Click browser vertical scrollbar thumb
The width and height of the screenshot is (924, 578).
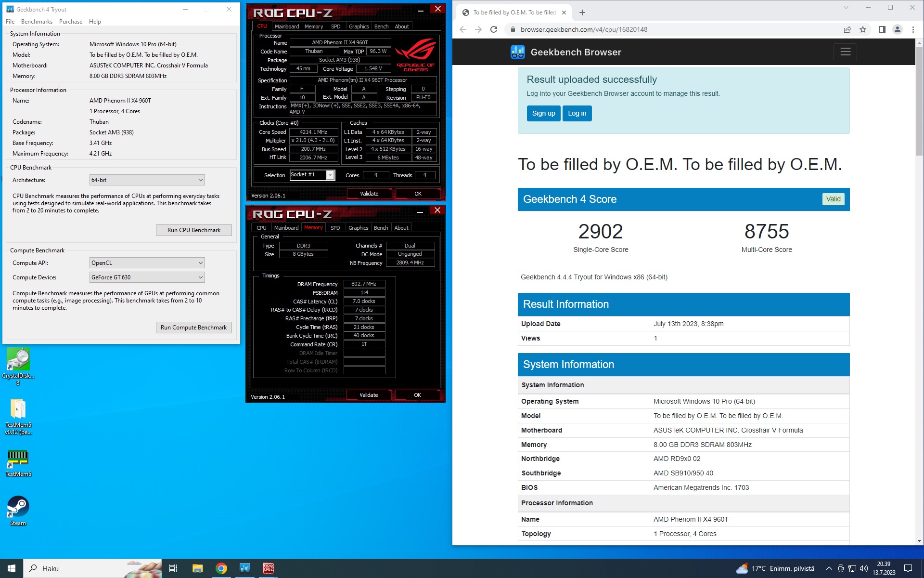(919, 101)
